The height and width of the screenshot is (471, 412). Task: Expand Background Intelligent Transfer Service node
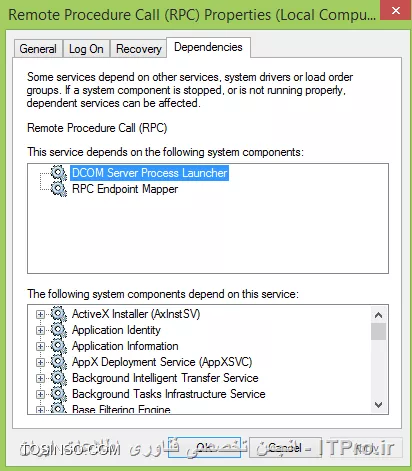[40, 378]
